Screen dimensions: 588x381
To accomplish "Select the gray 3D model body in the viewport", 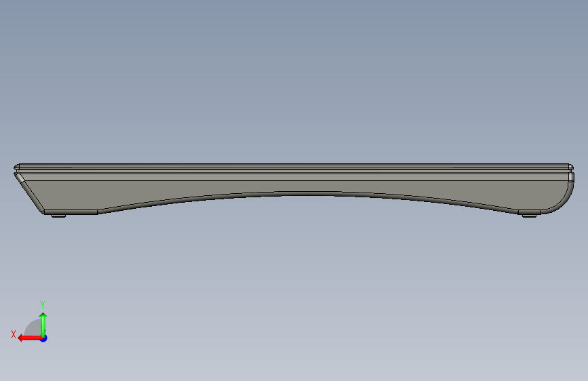I will click(294, 186).
